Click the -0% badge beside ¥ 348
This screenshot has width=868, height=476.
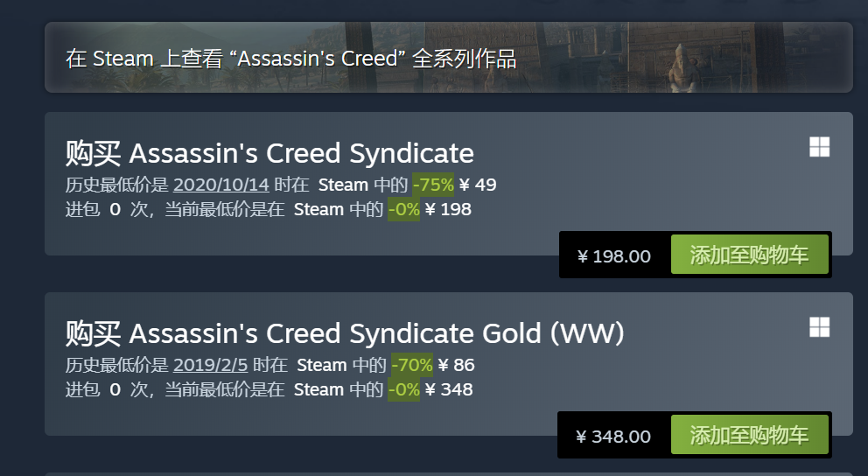(403, 390)
